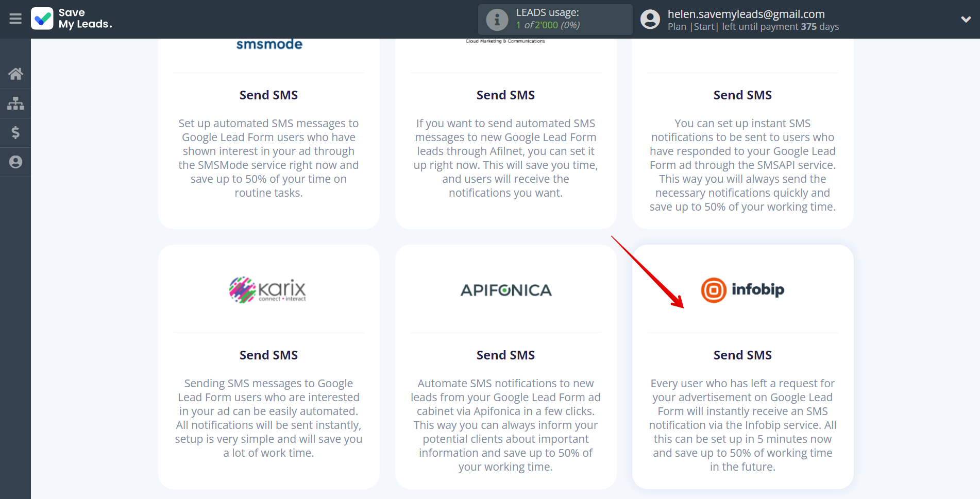Click the SMSMode description paragraph
The width and height of the screenshot is (980, 499).
[268, 158]
